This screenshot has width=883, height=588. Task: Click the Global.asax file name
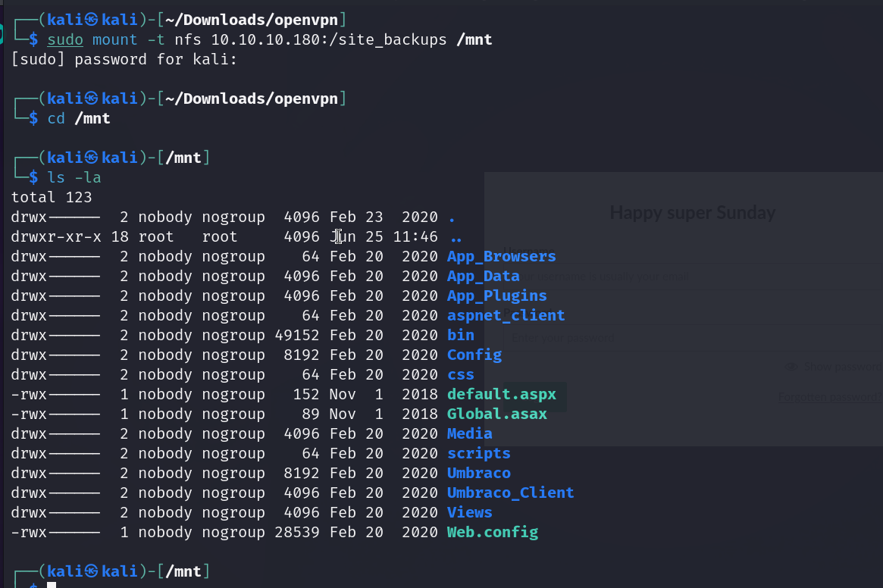[x=496, y=414]
